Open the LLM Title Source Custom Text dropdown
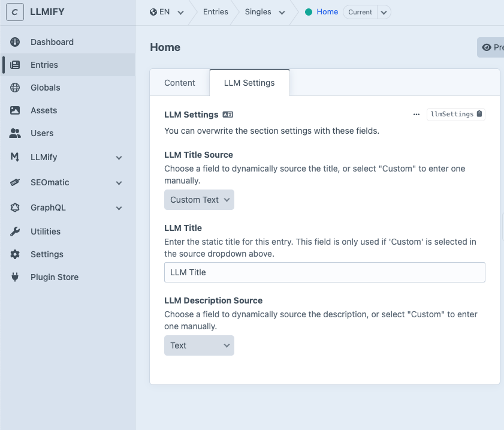Viewport: 504px width, 430px height. [x=200, y=200]
